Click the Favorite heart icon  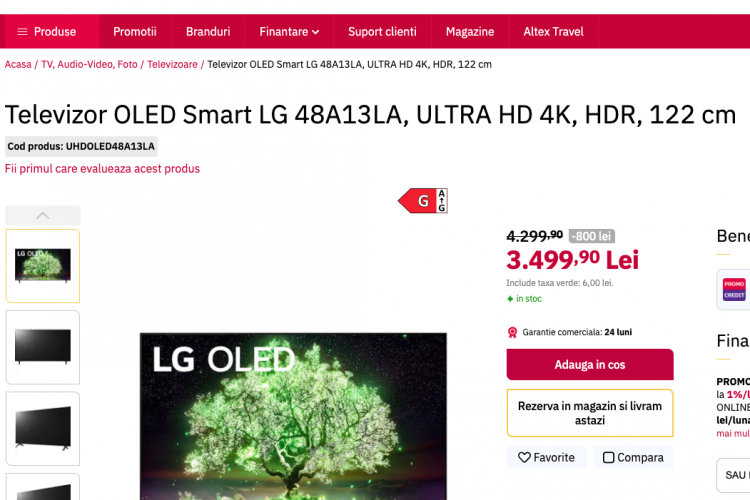(x=524, y=457)
